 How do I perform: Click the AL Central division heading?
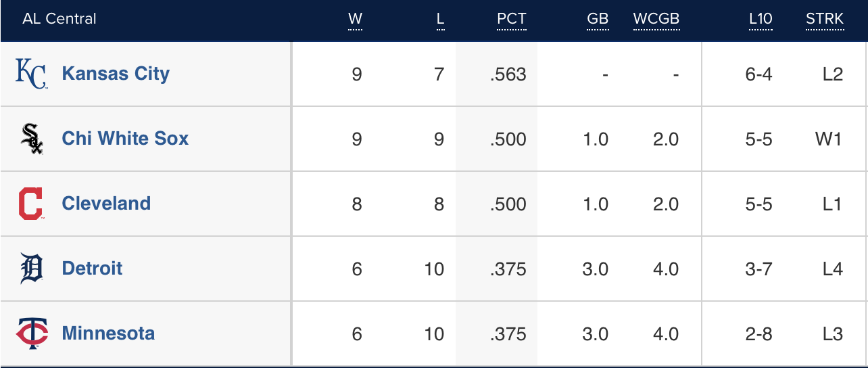[x=59, y=19]
